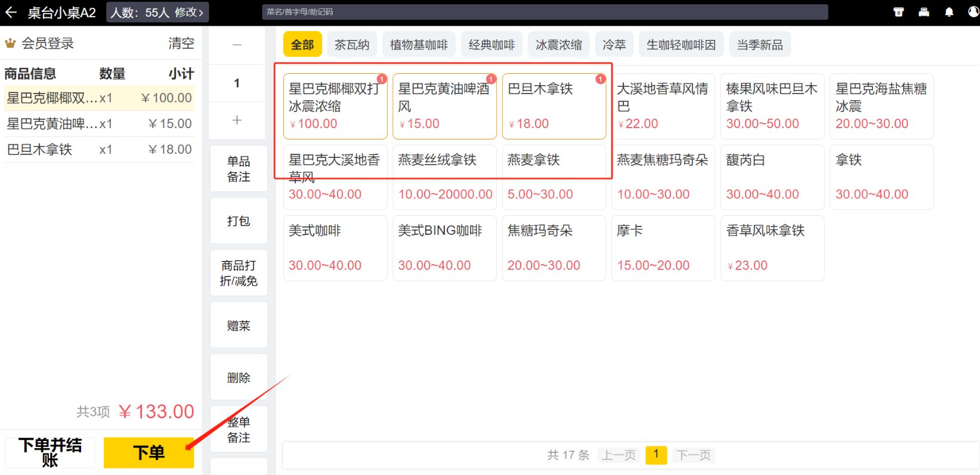Select page 1 in pagination
The width and height of the screenshot is (980, 475).
tap(656, 455)
